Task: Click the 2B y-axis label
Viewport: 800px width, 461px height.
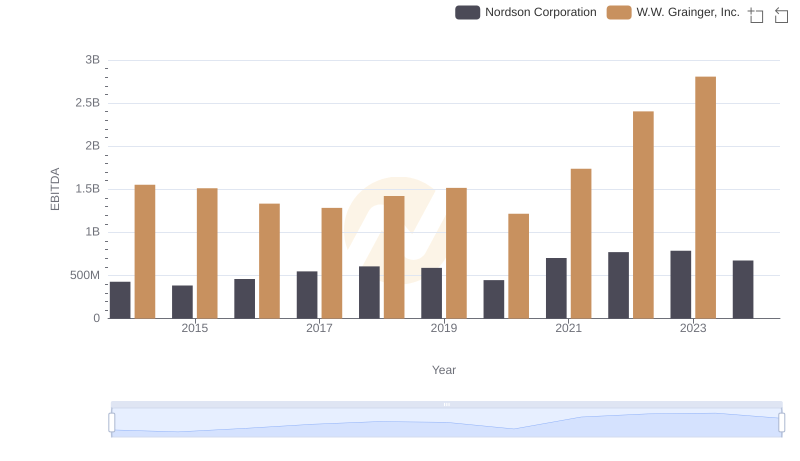Action: point(92,146)
